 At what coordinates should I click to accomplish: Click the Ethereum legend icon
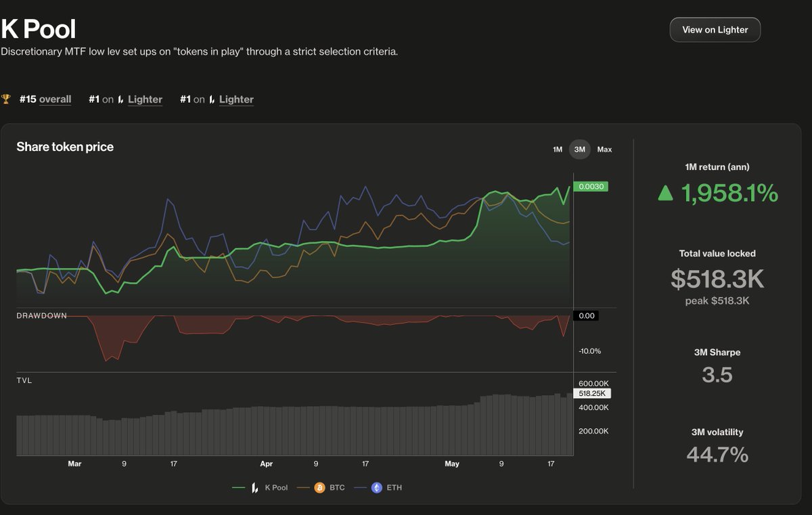[x=377, y=487]
